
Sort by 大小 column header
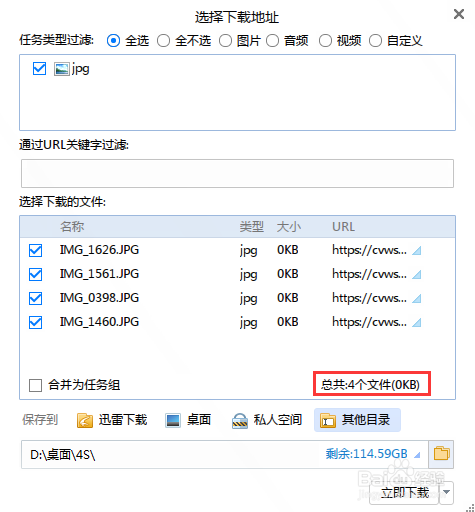click(289, 227)
